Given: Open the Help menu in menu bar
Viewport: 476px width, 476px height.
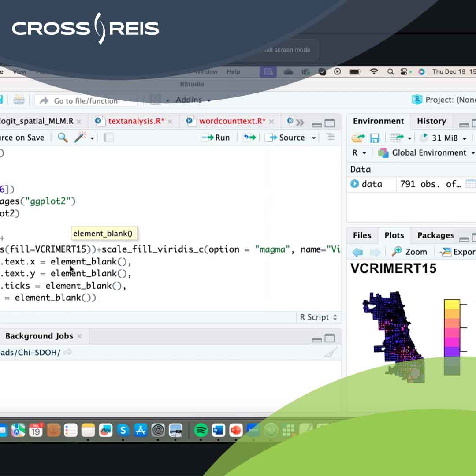Looking at the screenshot, I should click(233, 72).
